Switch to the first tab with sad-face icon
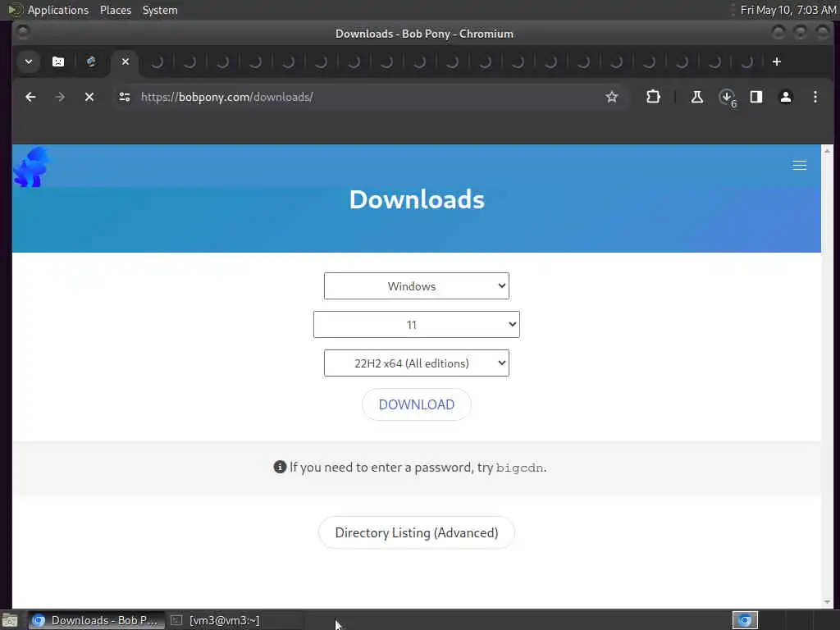The width and height of the screenshot is (840, 630). 58,62
